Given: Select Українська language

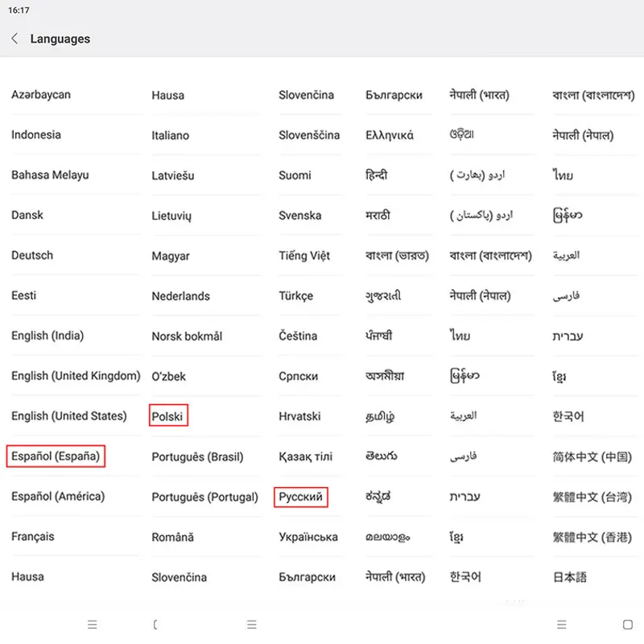Looking at the screenshot, I should click(308, 537).
